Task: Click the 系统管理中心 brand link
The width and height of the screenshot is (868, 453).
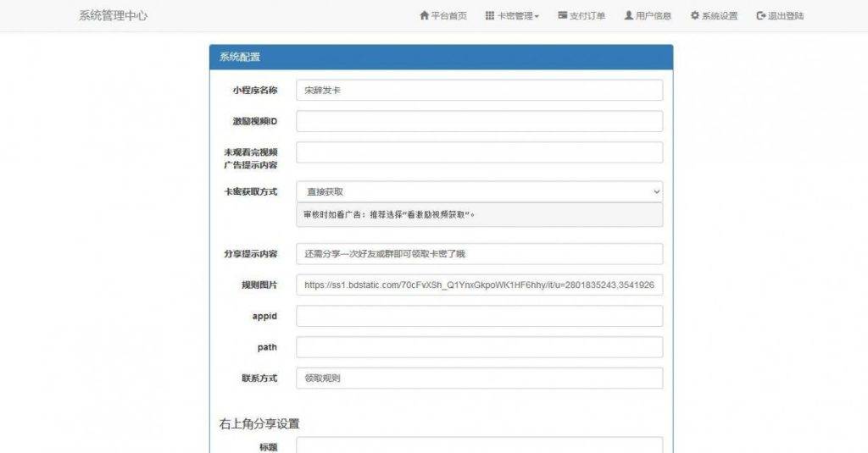Action: (113, 15)
